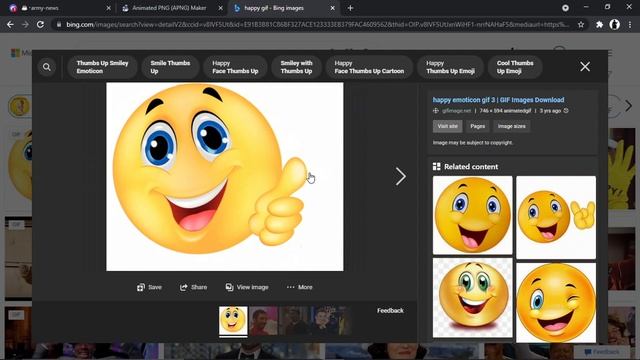The image size is (640, 360).
Task: Select the 'Thumbs Up Smiley Emoticon' suggestion chip
Action: tap(102, 67)
